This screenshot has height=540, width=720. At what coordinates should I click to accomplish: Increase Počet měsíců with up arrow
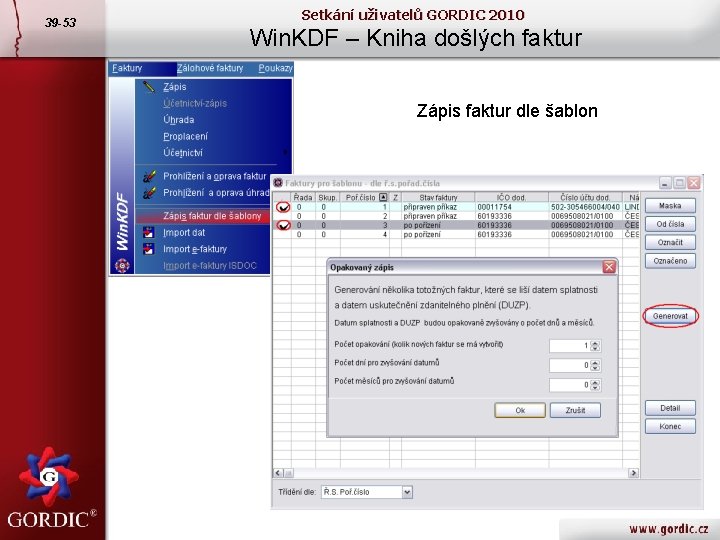coord(595,382)
